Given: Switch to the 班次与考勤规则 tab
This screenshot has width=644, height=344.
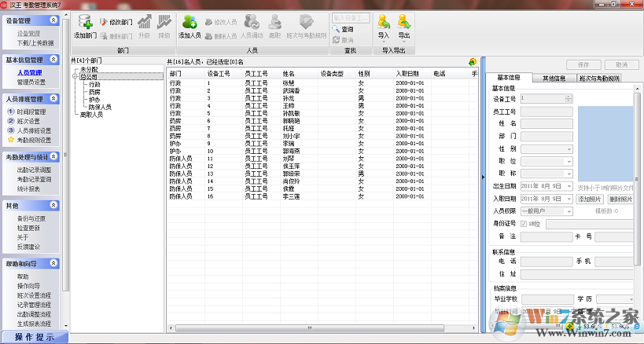Looking at the screenshot, I should [x=599, y=79].
